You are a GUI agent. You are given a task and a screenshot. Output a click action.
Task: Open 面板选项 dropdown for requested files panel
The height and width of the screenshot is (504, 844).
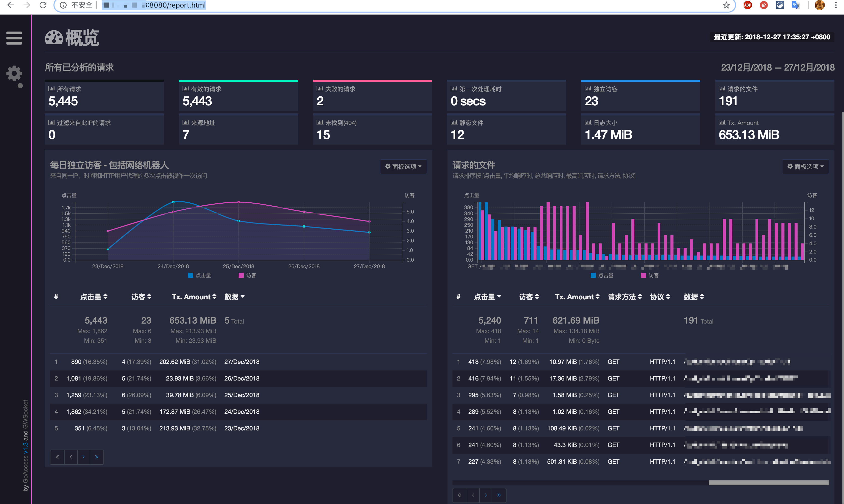(x=806, y=167)
